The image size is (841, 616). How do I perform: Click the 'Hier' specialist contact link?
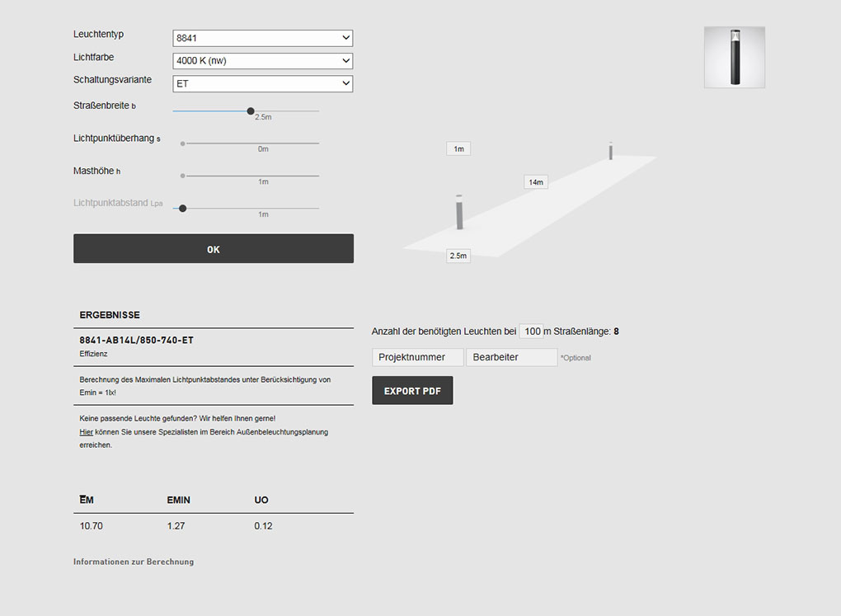click(x=86, y=432)
